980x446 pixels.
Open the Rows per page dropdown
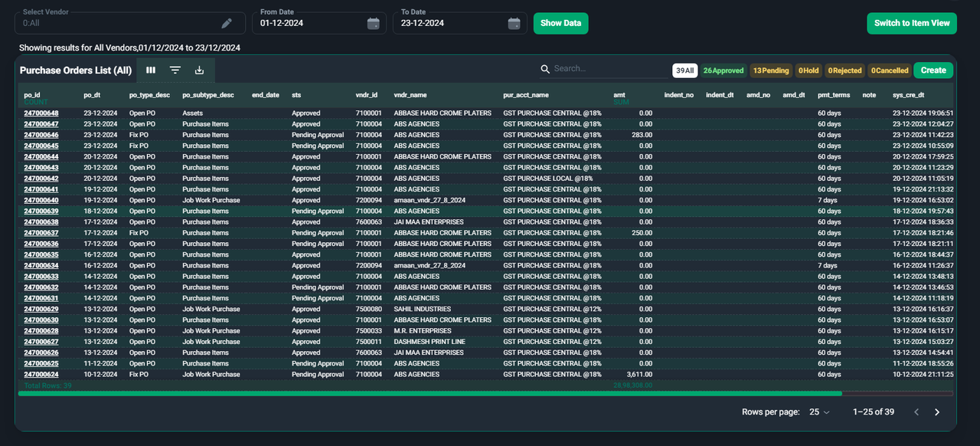819,412
